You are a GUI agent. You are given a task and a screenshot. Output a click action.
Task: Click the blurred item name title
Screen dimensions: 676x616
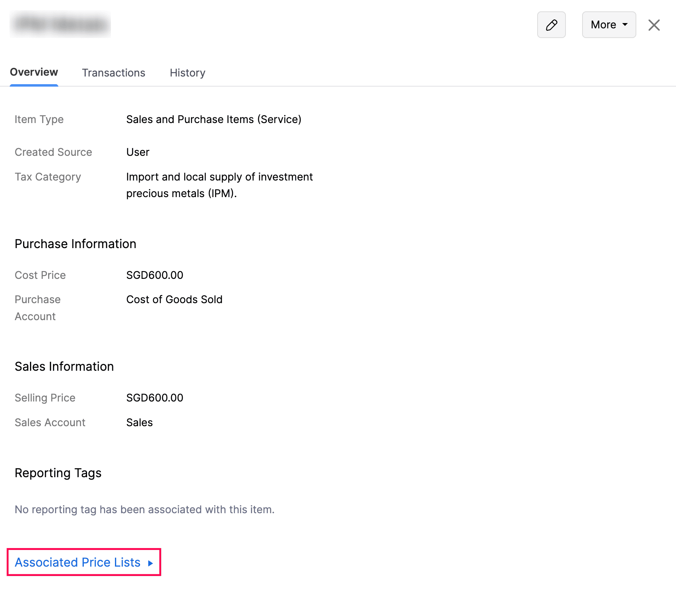60,24
